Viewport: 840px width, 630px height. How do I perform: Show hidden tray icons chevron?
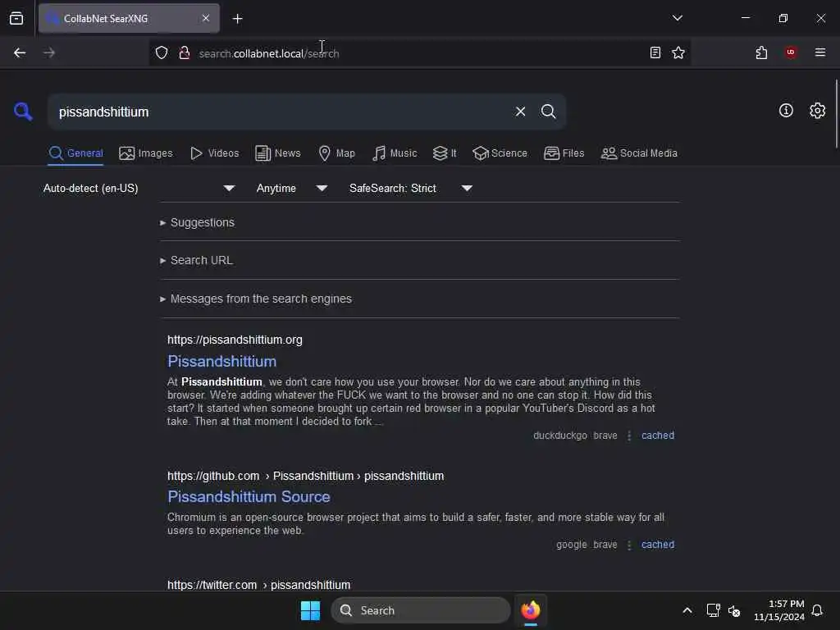point(687,610)
